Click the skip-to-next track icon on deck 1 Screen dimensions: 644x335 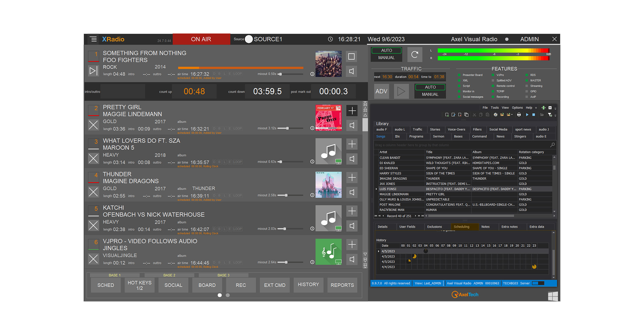click(93, 71)
